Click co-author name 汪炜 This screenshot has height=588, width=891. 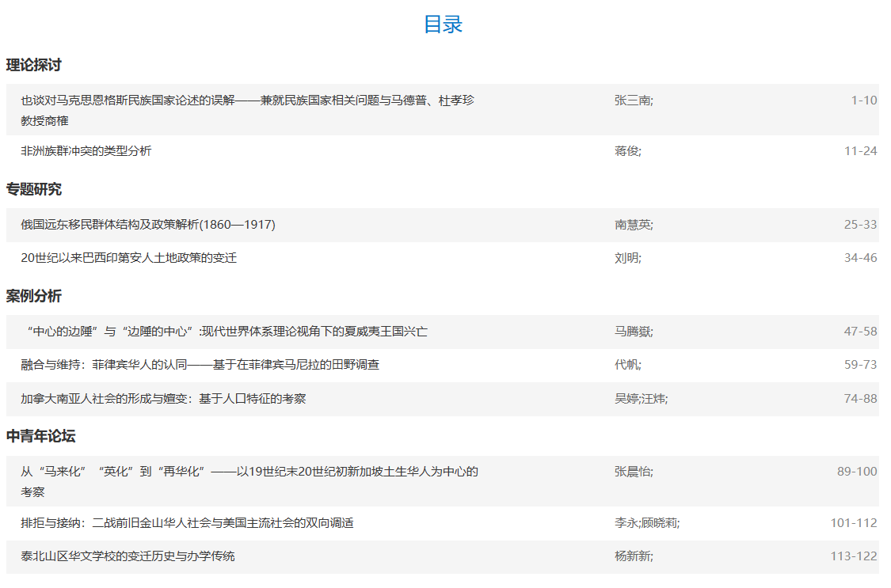click(x=654, y=399)
